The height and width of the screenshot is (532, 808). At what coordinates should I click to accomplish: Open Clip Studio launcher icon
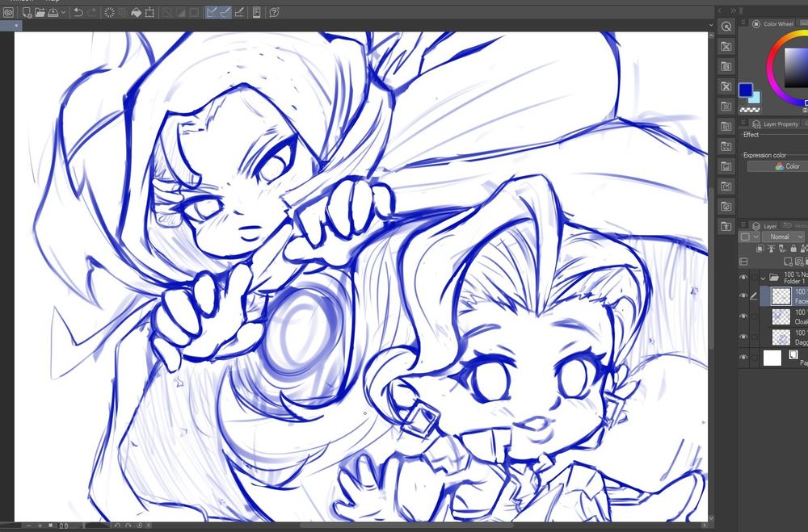pyautogui.click(x=8, y=12)
